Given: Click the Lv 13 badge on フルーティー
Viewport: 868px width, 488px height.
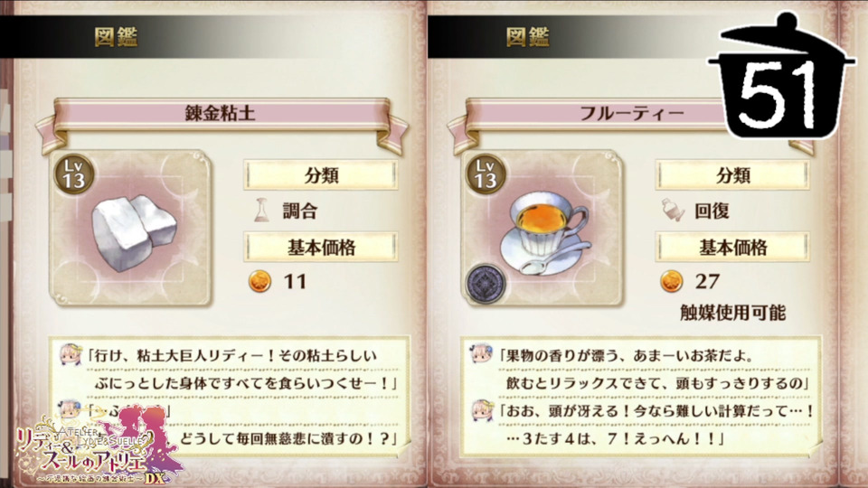Looking at the screenshot, I should [486, 174].
